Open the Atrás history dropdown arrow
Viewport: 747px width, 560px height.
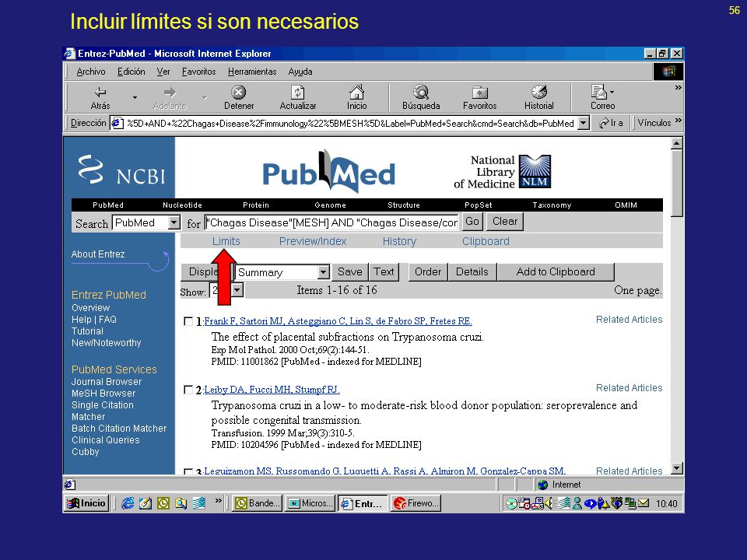point(135,97)
